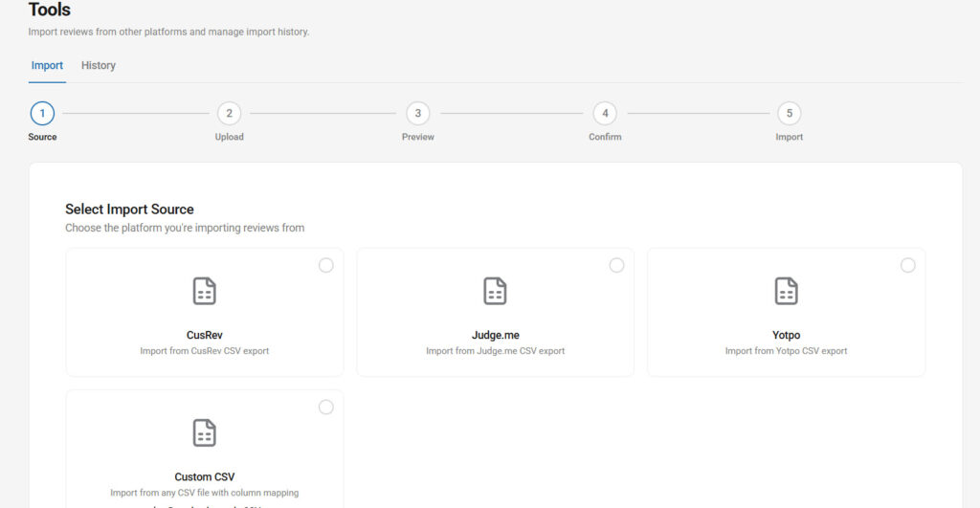Image resolution: width=980 pixels, height=508 pixels.
Task: Click the Judge.me card title
Action: coord(495,335)
